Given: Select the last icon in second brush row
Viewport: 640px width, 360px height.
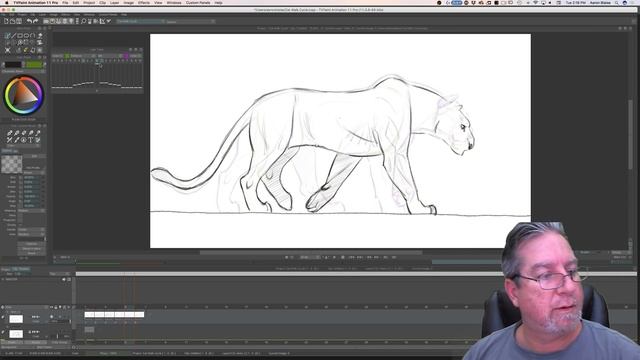Looking at the screenshot, I should [38, 140].
